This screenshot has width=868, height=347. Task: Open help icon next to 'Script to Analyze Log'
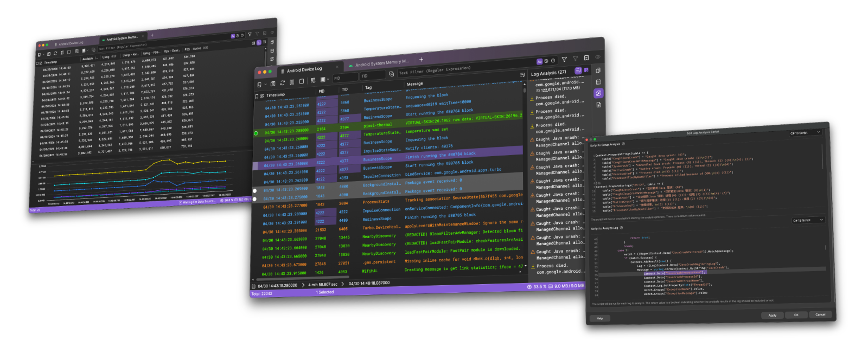tap(622, 228)
